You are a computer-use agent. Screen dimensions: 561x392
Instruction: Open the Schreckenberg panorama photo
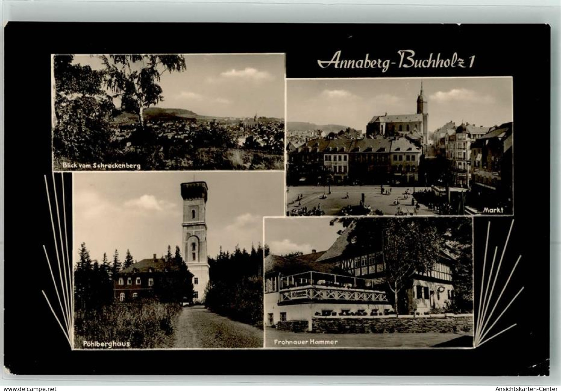(x=168, y=112)
